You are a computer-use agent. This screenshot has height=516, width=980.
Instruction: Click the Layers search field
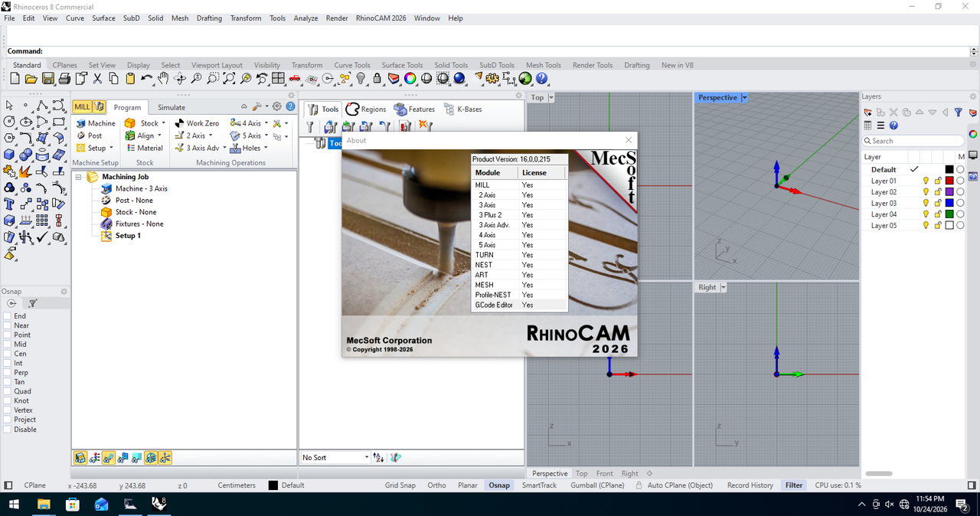pyautogui.click(x=913, y=141)
